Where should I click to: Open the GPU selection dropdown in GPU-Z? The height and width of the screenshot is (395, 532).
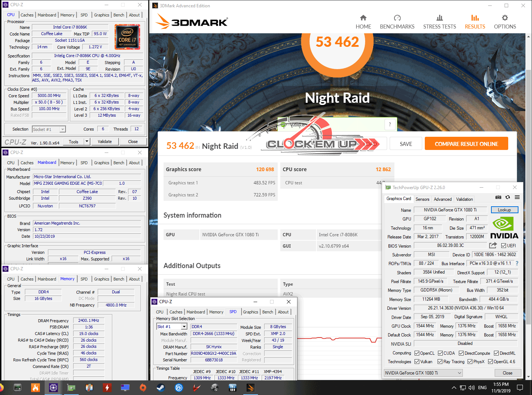tap(423, 373)
